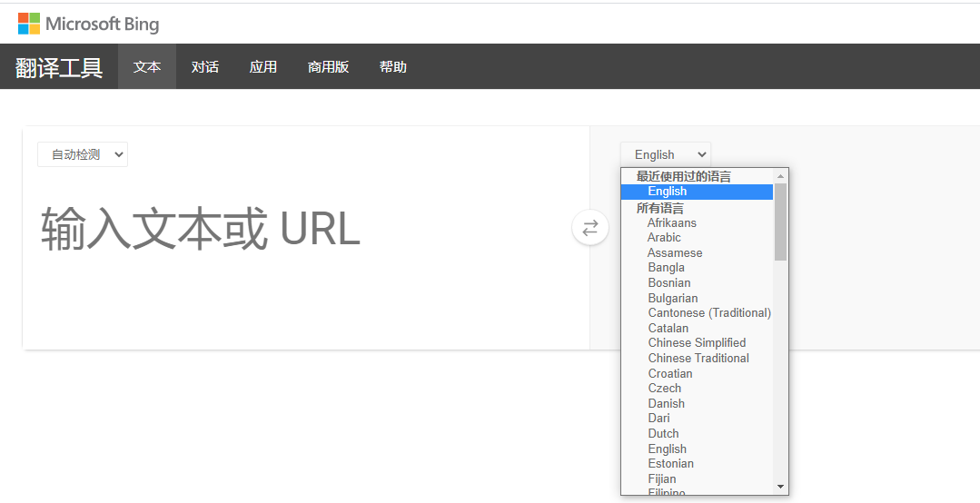Choose Chinese Simplified from the language list
This screenshot has width=980, height=503.
click(697, 342)
